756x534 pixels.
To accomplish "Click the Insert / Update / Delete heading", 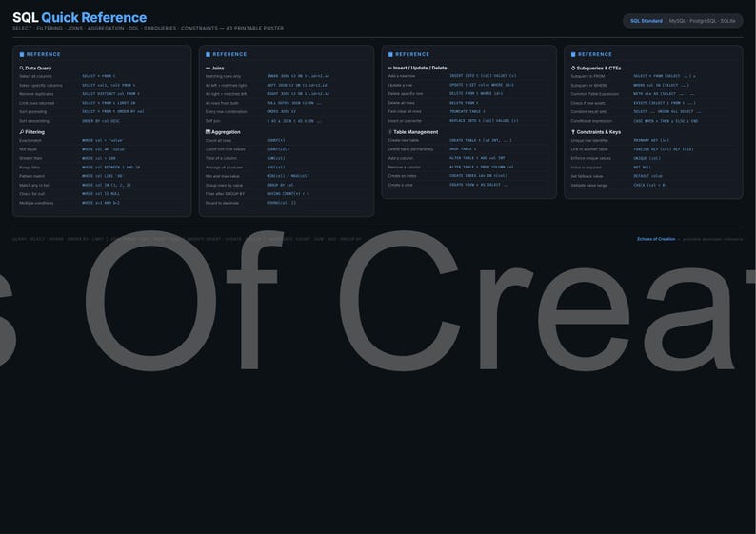I will click(x=420, y=68).
